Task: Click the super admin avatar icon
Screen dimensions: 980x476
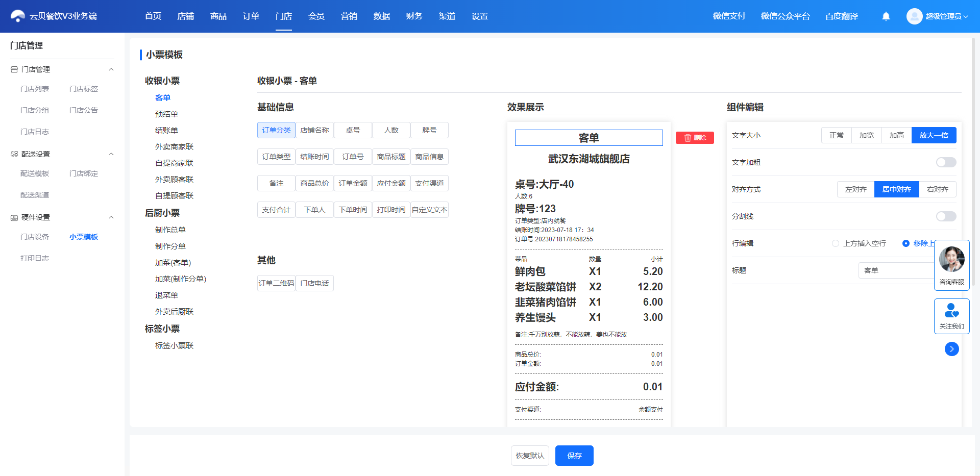Action: click(x=914, y=16)
